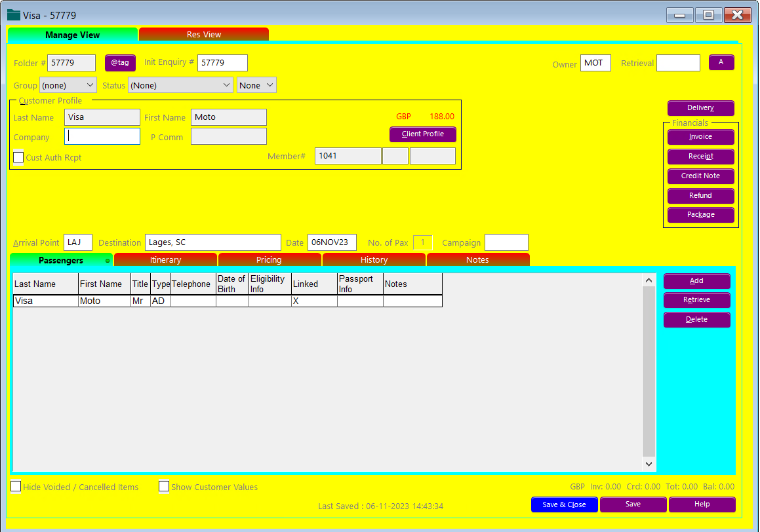
Task: Click the passenger list scrollbar track
Action: coord(649,371)
